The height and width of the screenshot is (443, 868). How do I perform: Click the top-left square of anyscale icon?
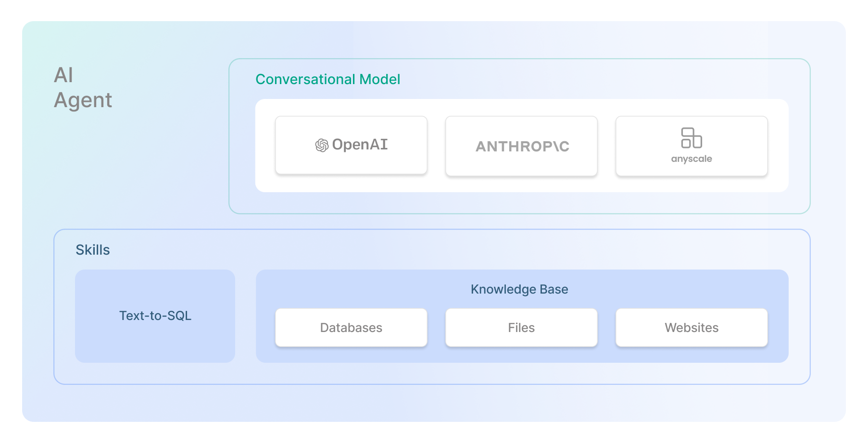click(x=688, y=132)
